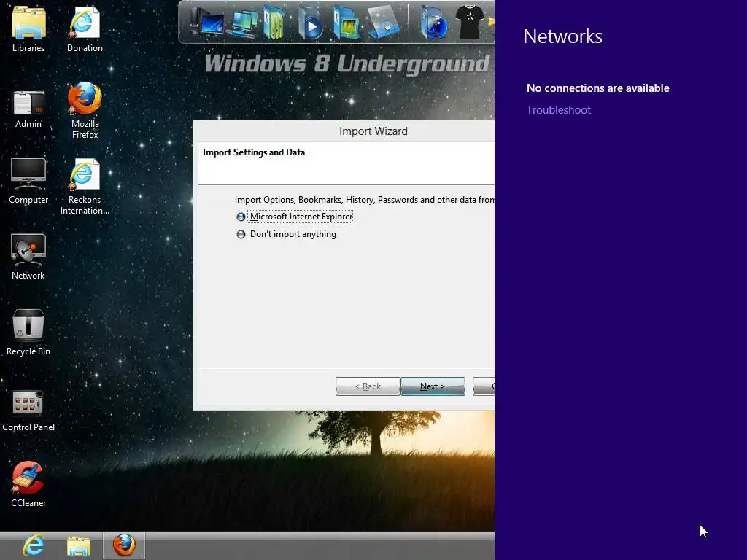This screenshot has width=747, height=560.
Task: Open the Libraries desktop icon
Action: pyautogui.click(x=28, y=28)
